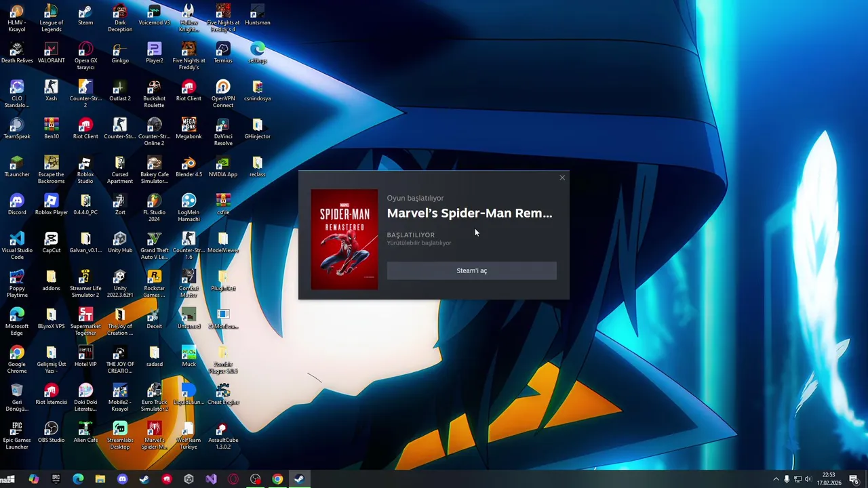The image size is (868, 488).
Task: Select the Google Chrome desktop shortcut
Action: [17, 360]
